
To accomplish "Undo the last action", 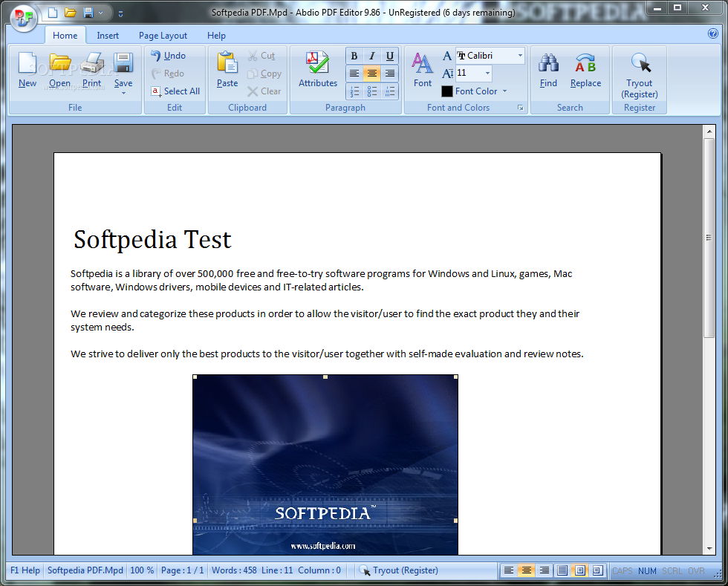I will point(169,55).
